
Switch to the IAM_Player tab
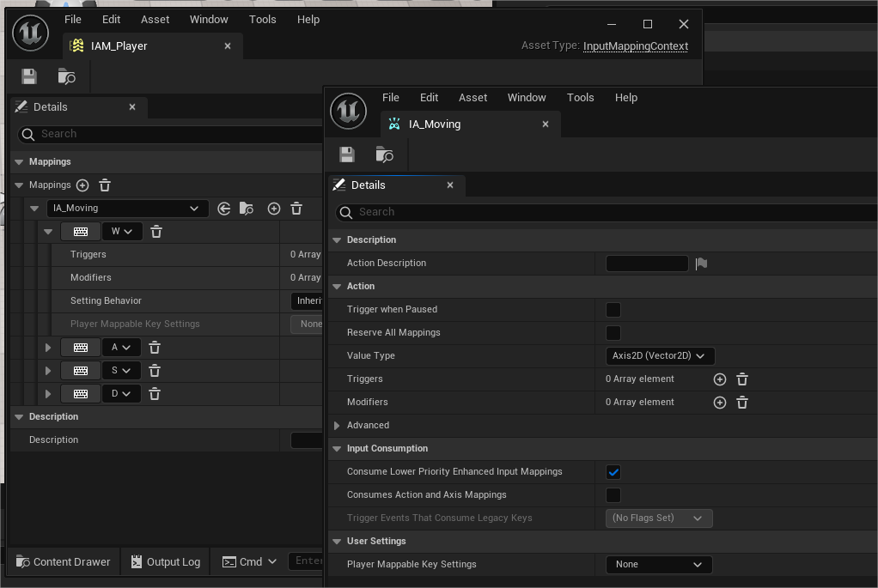point(119,46)
